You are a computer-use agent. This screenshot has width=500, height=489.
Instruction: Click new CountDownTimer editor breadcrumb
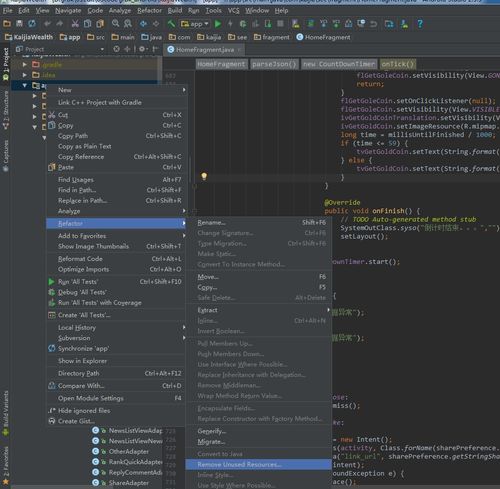(x=339, y=64)
